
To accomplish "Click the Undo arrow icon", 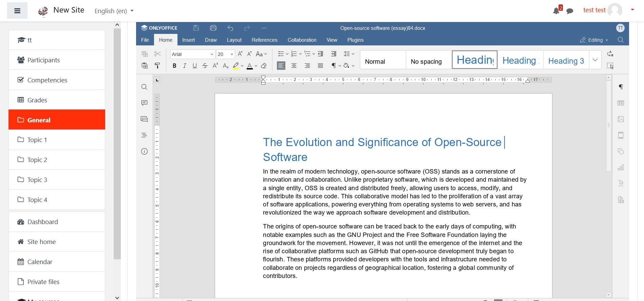I will point(230,28).
